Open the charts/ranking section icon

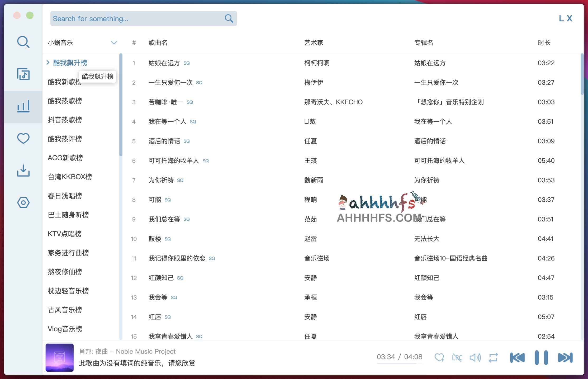click(23, 106)
